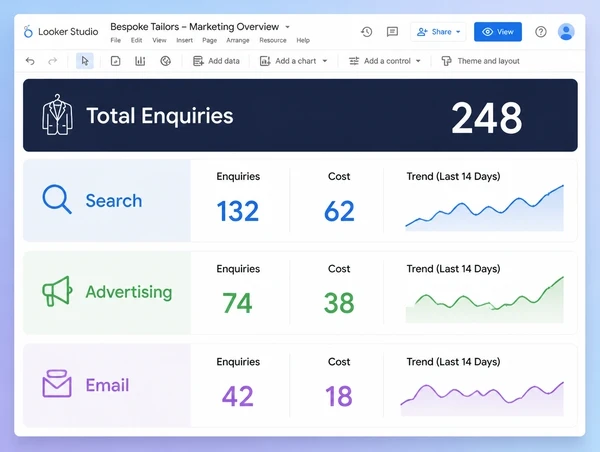600x452 pixels.
Task: Click the add page icon
Action: pyautogui.click(x=115, y=61)
